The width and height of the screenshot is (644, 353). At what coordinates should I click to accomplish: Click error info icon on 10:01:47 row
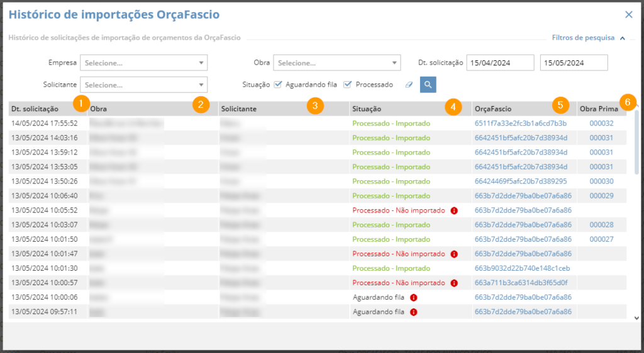point(454,254)
